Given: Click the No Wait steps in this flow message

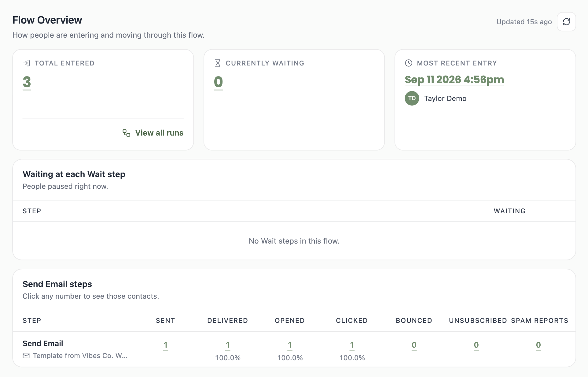Looking at the screenshot, I should click(x=294, y=241).
